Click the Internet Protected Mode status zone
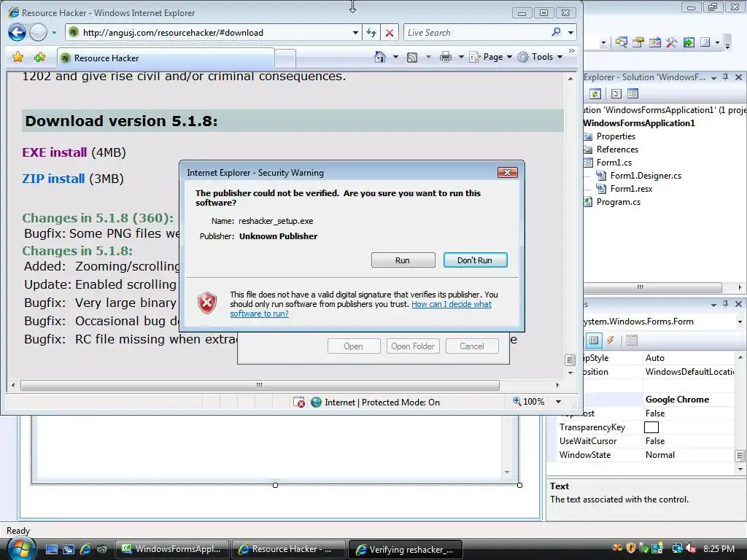Screen dimensions: 747x560 pos(375,402)
